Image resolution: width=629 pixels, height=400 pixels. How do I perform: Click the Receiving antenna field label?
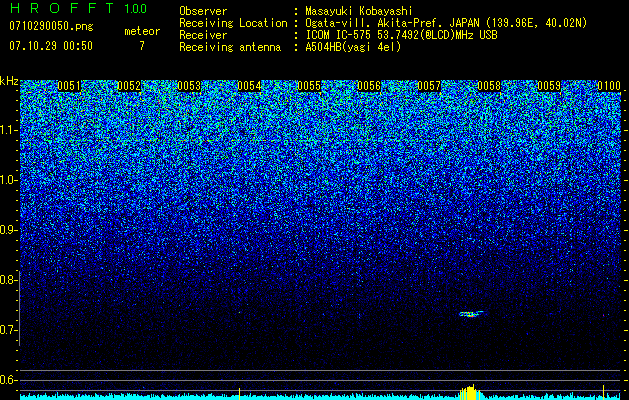click(x=230, y=47)
